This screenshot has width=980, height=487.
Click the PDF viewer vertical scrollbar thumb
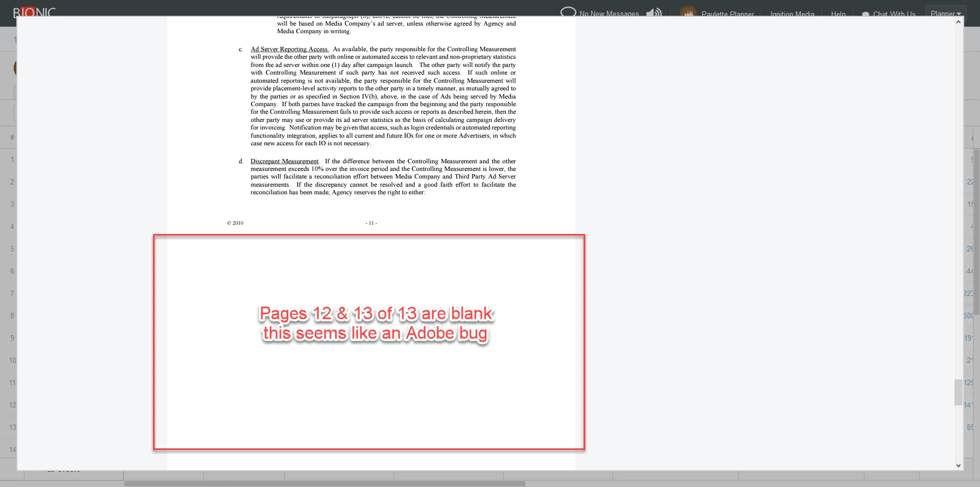(958, 392)
